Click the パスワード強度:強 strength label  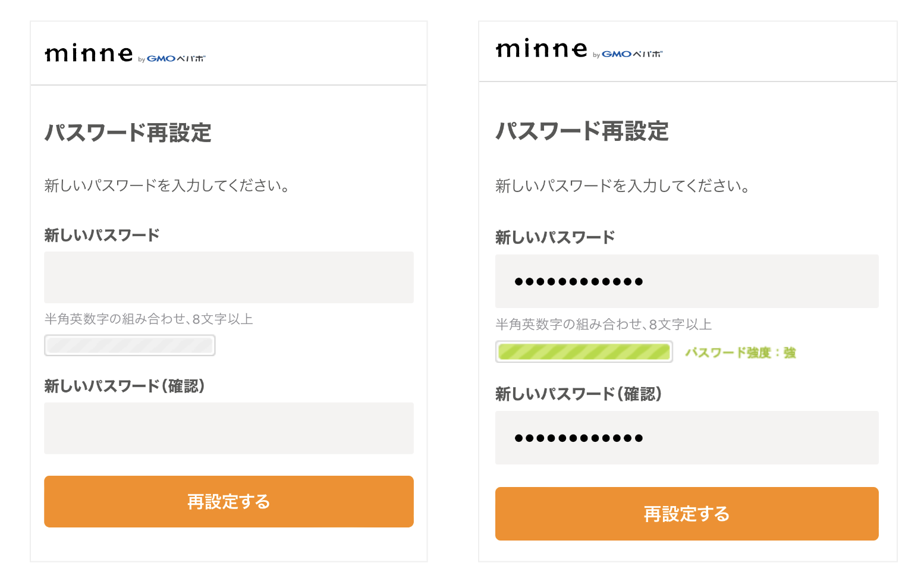point(740,353)
